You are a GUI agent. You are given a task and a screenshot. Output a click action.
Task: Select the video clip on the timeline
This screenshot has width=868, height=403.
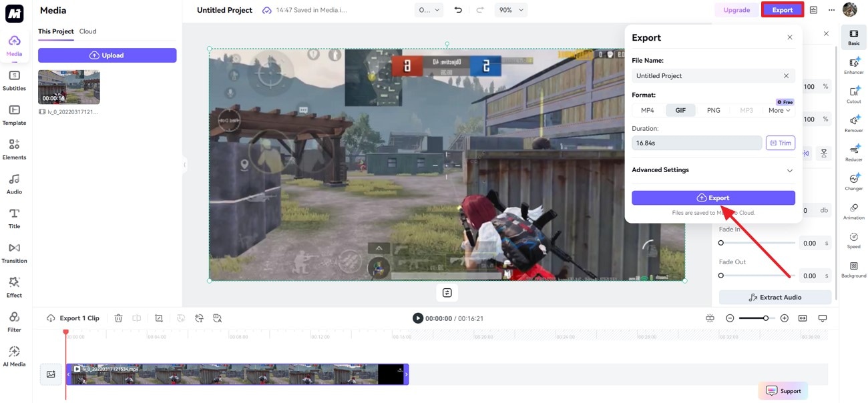coord(237,374)
